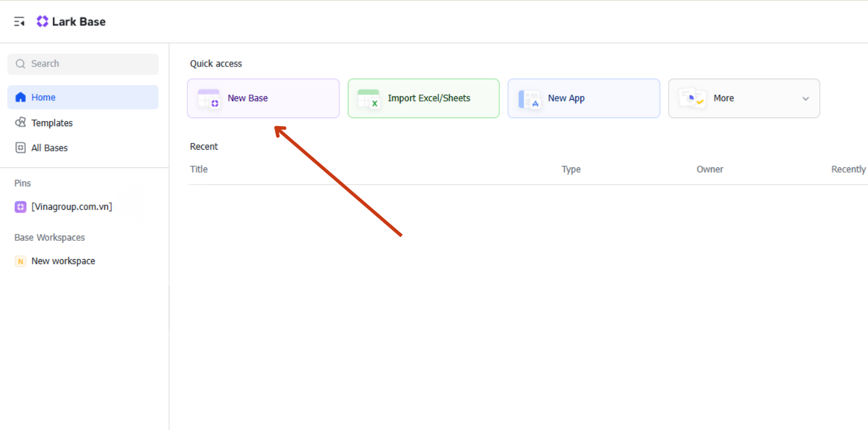
Task: Collapse the sidebar using the top-left icon
Action: tap(19, 22)
